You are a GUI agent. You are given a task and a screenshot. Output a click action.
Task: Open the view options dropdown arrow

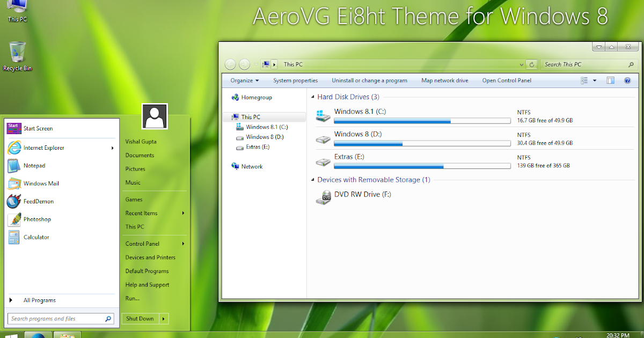point(595,80)
